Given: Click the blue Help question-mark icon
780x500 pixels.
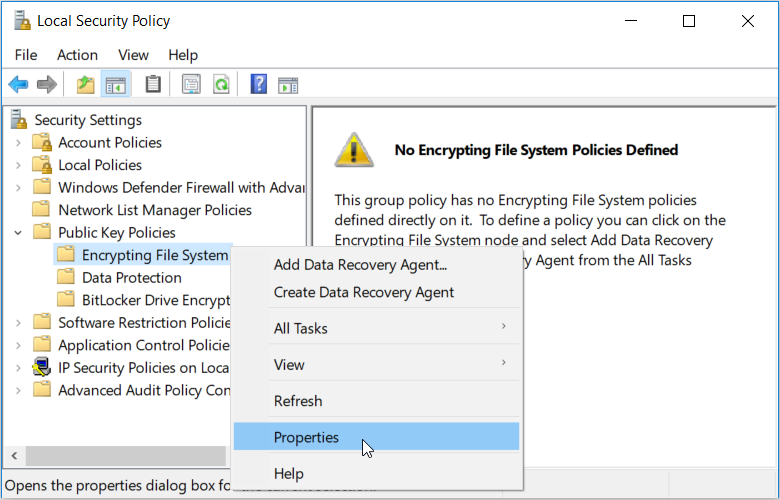Looking at the screenshot, I should [259, 85].
